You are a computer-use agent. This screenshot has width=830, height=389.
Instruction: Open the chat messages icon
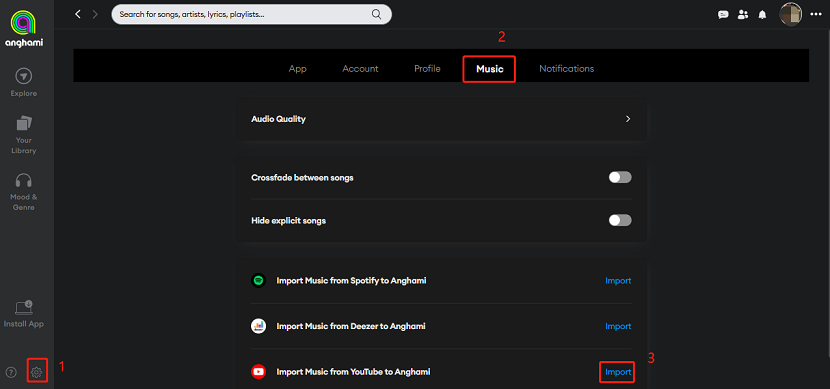723,15
